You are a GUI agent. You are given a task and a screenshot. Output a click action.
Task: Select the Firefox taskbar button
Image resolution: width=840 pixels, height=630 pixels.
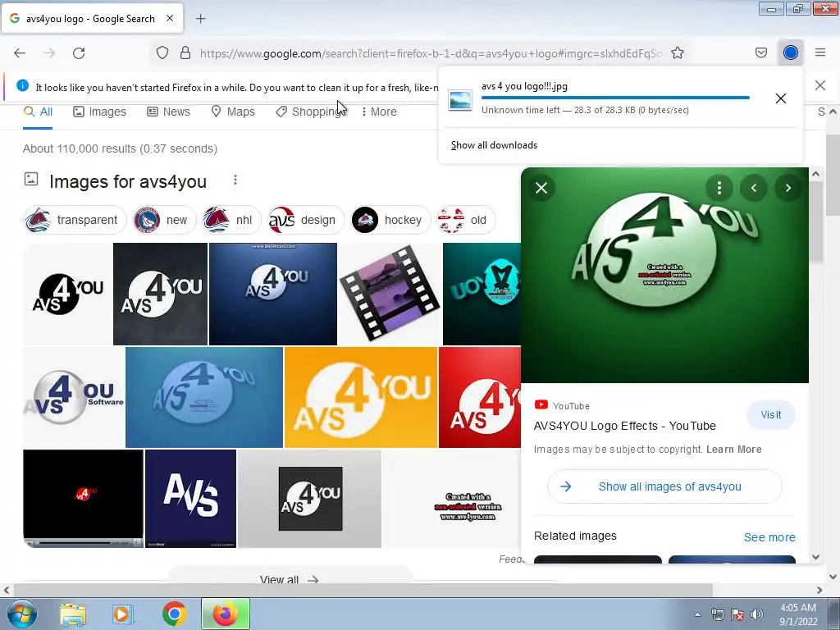[x=225, y=614]
